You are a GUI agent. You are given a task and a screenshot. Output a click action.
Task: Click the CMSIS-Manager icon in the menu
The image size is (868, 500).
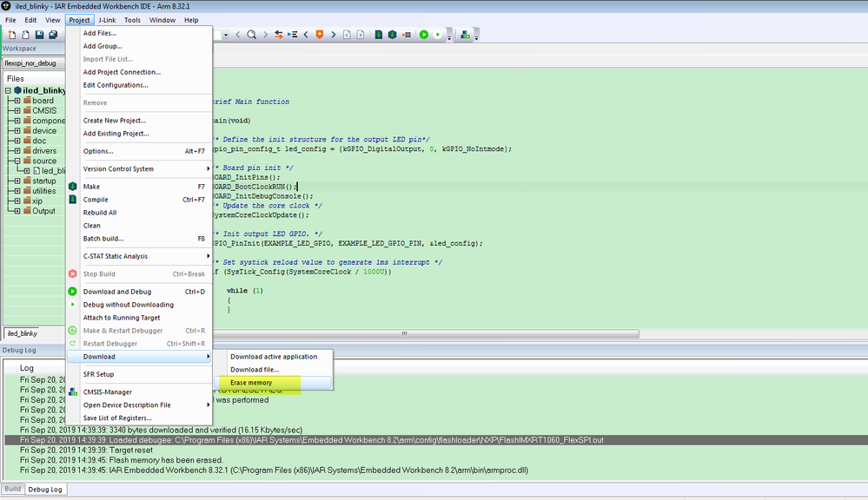tap(72, 391)
